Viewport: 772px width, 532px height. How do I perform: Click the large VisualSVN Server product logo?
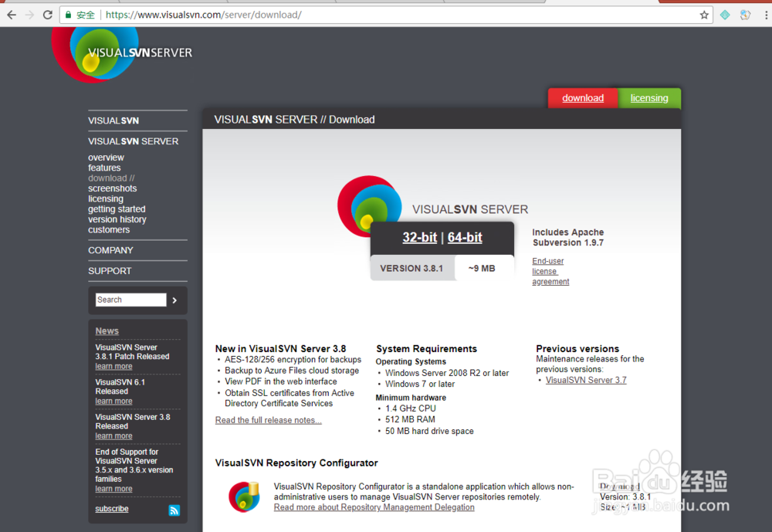(x=369, y=206)
